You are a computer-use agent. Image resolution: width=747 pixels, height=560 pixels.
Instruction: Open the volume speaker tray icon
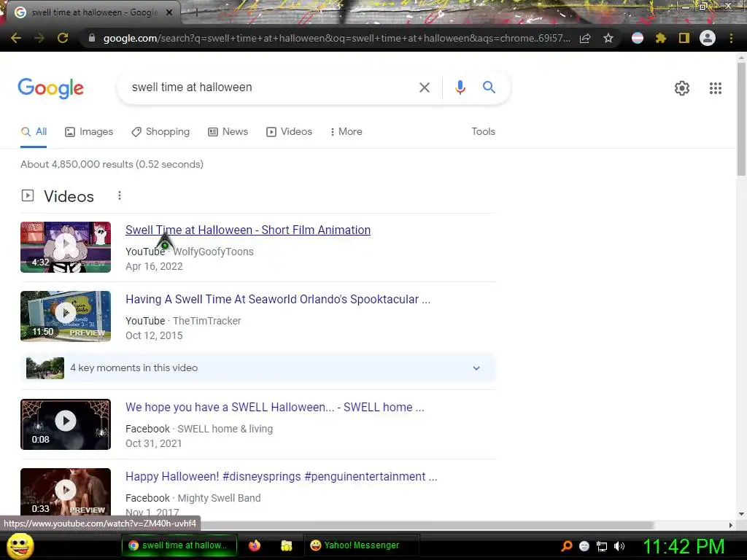619,546
